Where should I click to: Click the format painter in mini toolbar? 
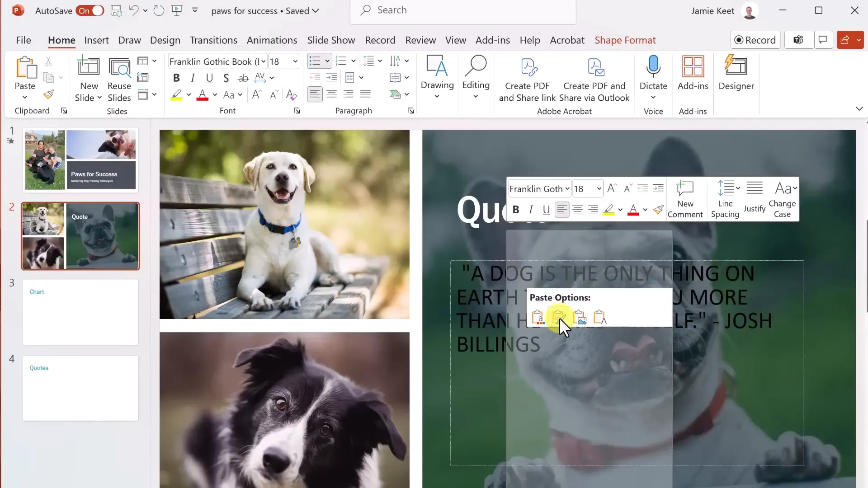658,210
